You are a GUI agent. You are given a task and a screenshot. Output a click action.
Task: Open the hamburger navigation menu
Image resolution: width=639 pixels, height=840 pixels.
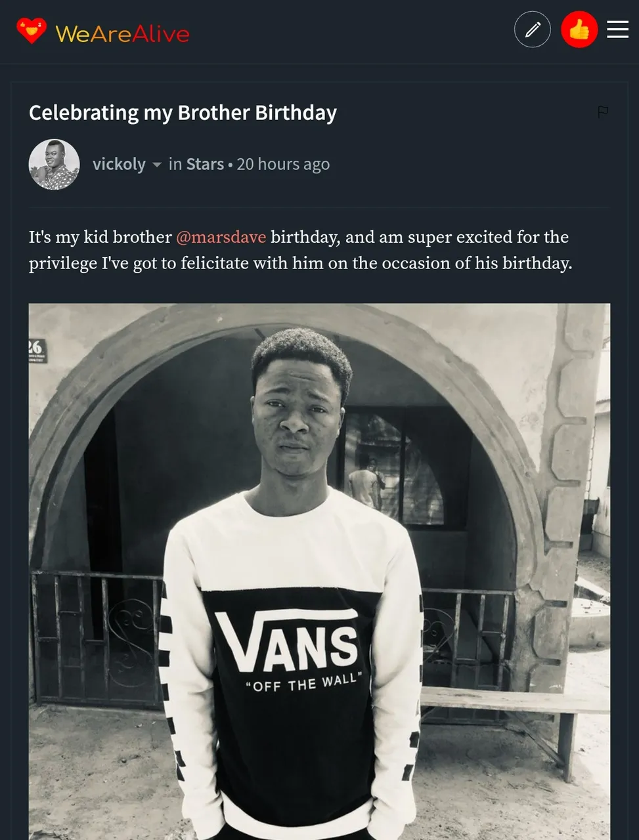(x=617, y=30)
